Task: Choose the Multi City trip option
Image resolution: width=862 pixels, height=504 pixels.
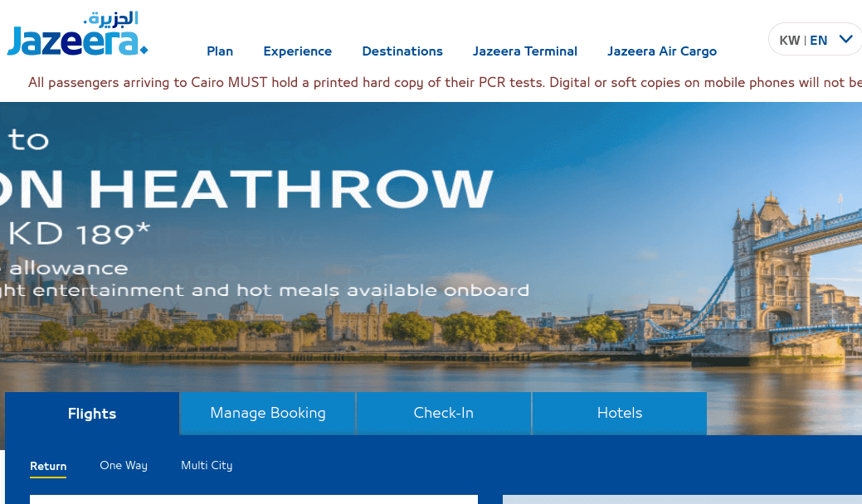Action: pyautogui.click(x=207, y=466)
